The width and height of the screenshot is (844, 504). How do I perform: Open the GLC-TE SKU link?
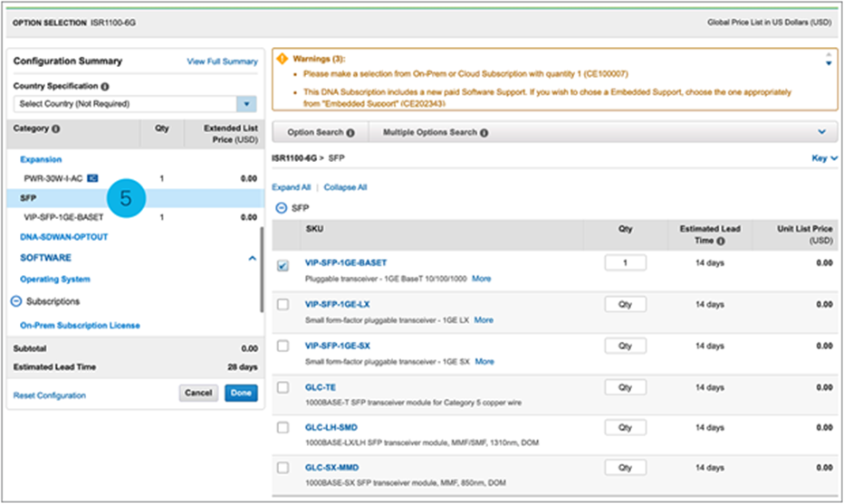321,387
